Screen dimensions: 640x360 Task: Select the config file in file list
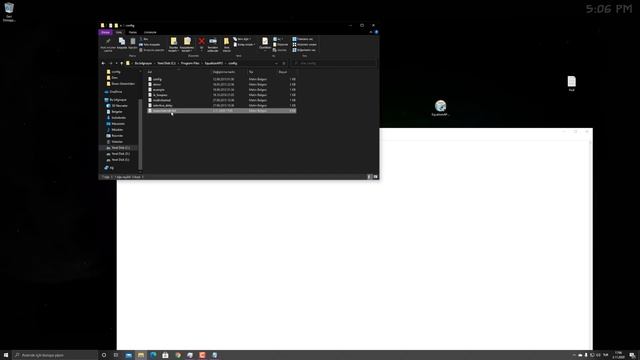pos(222,79)
